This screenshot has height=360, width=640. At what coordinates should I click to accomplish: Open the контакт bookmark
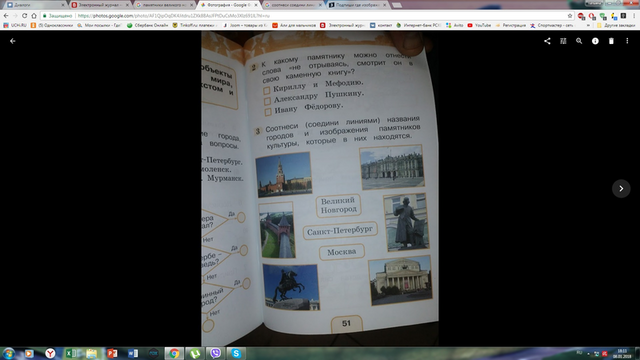381,25
